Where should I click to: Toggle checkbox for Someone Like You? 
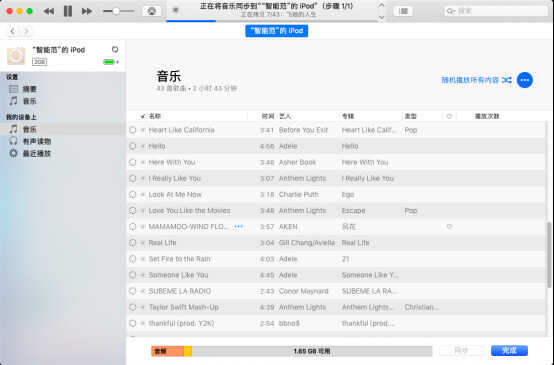143,275
